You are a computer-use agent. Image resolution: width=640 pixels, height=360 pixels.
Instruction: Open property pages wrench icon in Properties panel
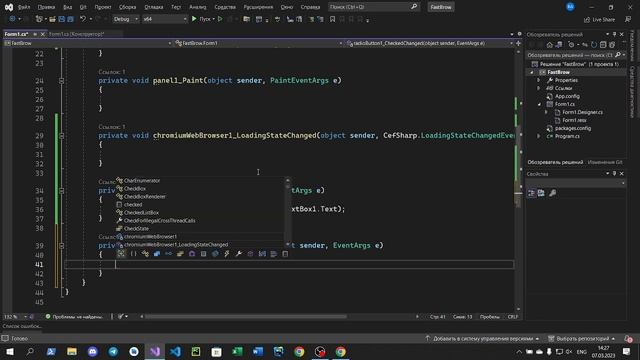pyautogui.click(x=553, y=193)
